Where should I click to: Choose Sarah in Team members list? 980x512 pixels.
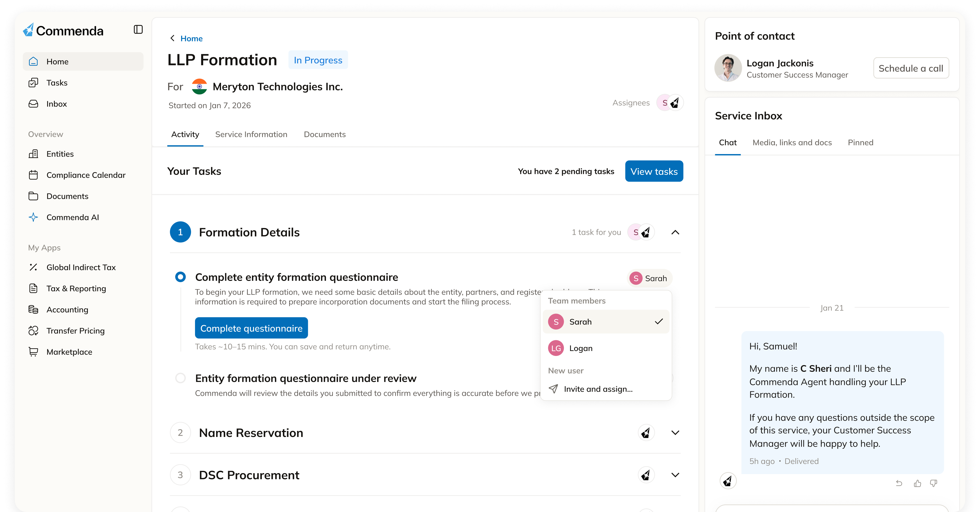click(x=606, y=322)
